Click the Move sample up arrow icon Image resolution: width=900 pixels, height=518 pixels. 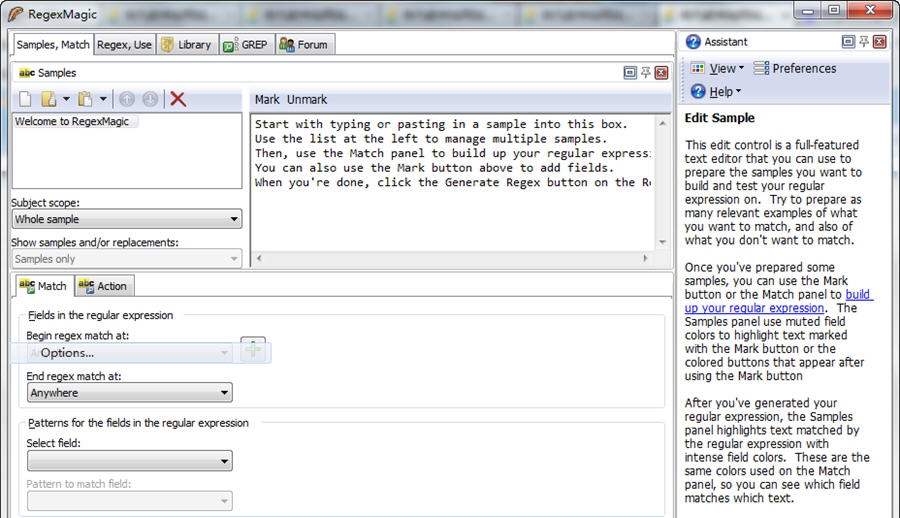coord(127,99)
